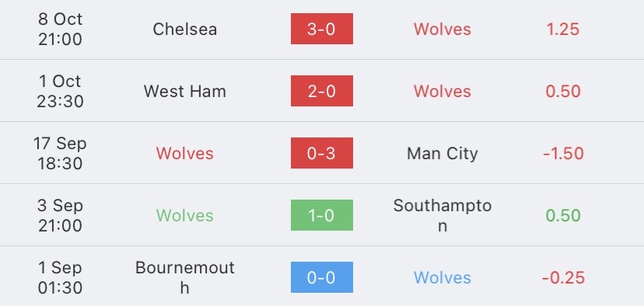The height and width of the screenshot is (306, 644).
Task: Select the Bournemouth team name
Action: [x=185, y=278]
